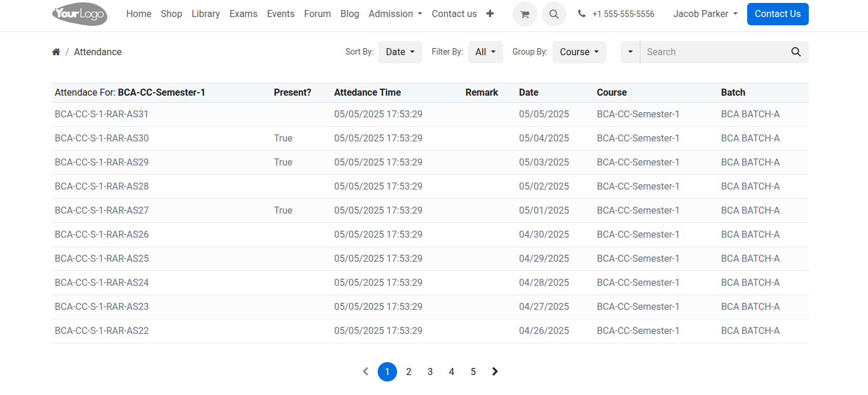This screenshot has height=395, width=868.
Task: Go to next page chevron
Action: 495,372
